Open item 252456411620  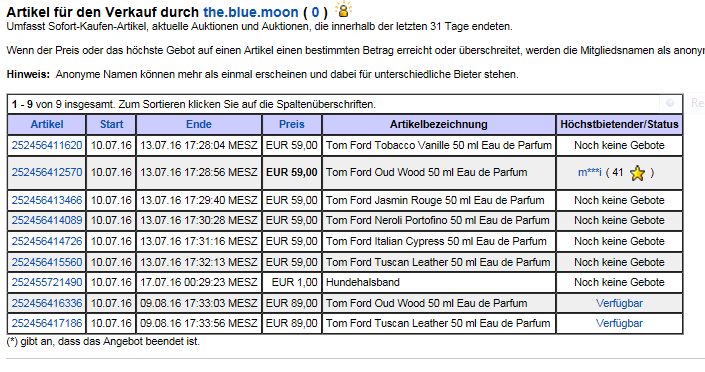[47, 145]
